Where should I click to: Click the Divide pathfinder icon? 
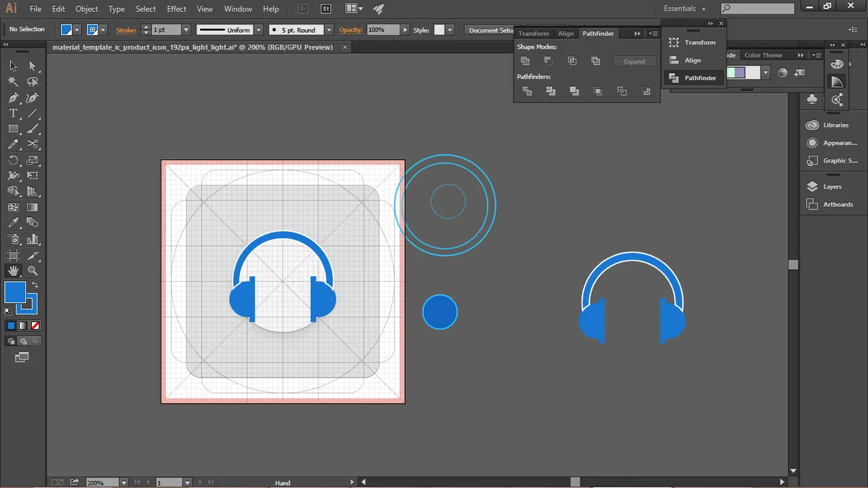pos(527,91)
